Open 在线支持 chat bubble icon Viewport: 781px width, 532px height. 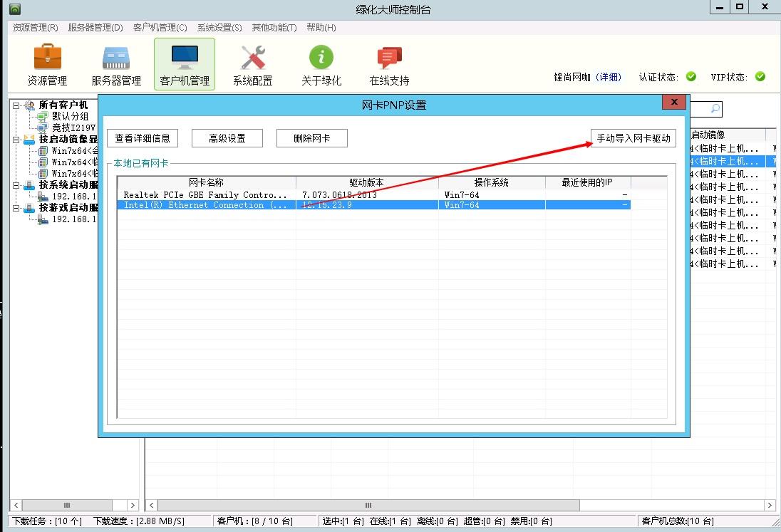389,58
